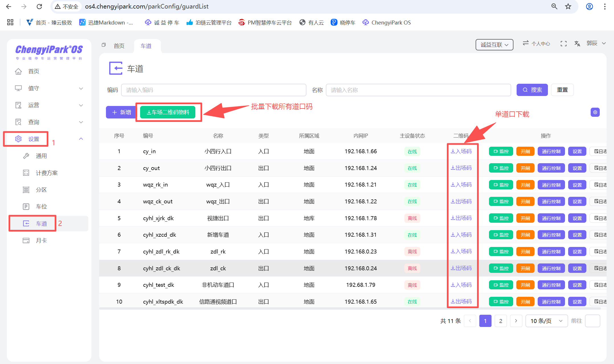614x364 pixels.
Task: Reload the page with browser refresh icon
Action: (x=39, y=7)
